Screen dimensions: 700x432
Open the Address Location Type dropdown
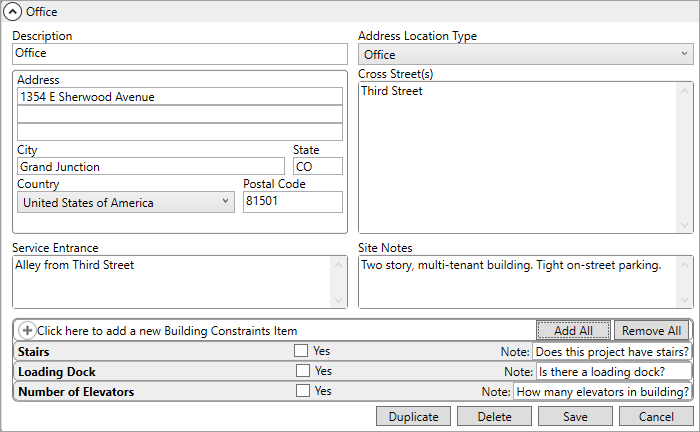(525, 54)
